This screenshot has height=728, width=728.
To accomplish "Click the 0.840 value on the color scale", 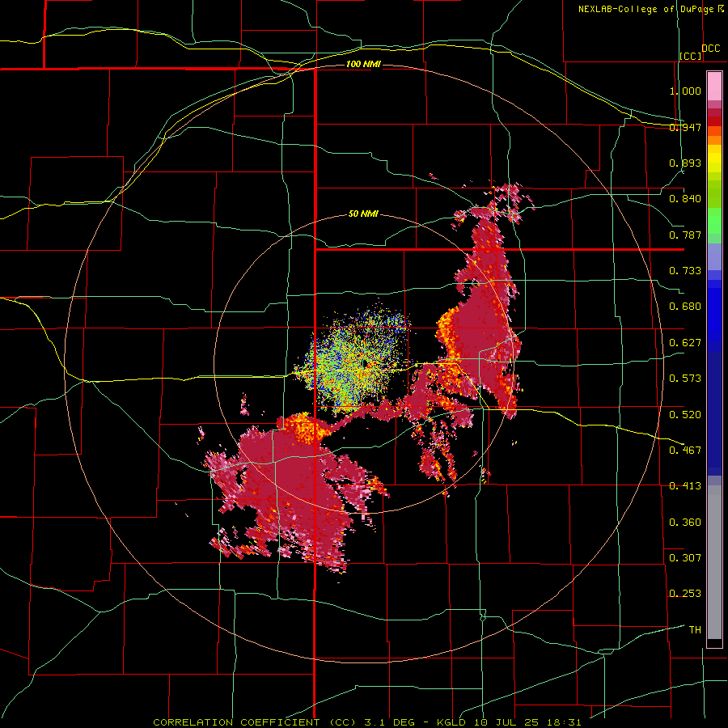I will click(685, 199).
